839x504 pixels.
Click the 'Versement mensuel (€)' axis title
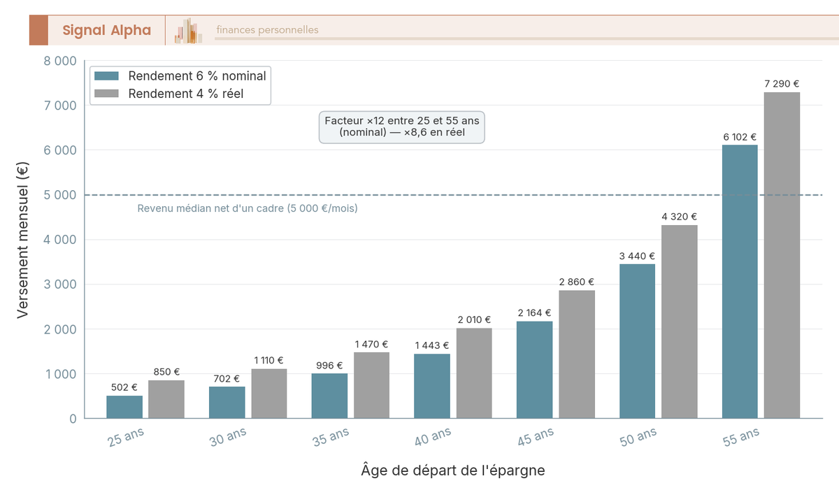click(x=23, y=240)
